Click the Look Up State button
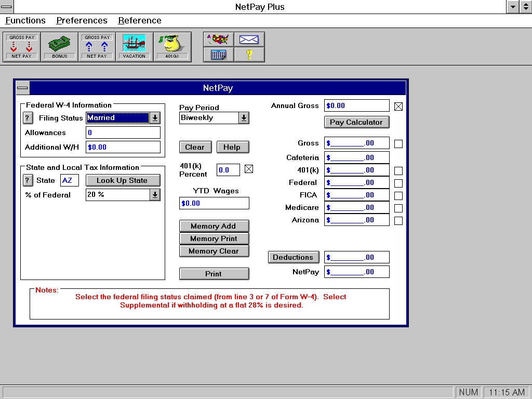The image size is (532, 399). (x=122, y=180)
